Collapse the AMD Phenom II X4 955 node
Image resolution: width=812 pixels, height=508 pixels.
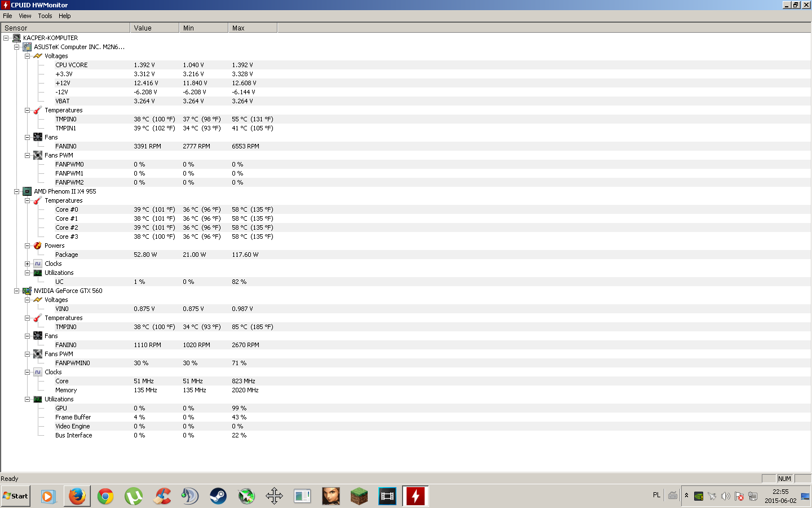17,191
